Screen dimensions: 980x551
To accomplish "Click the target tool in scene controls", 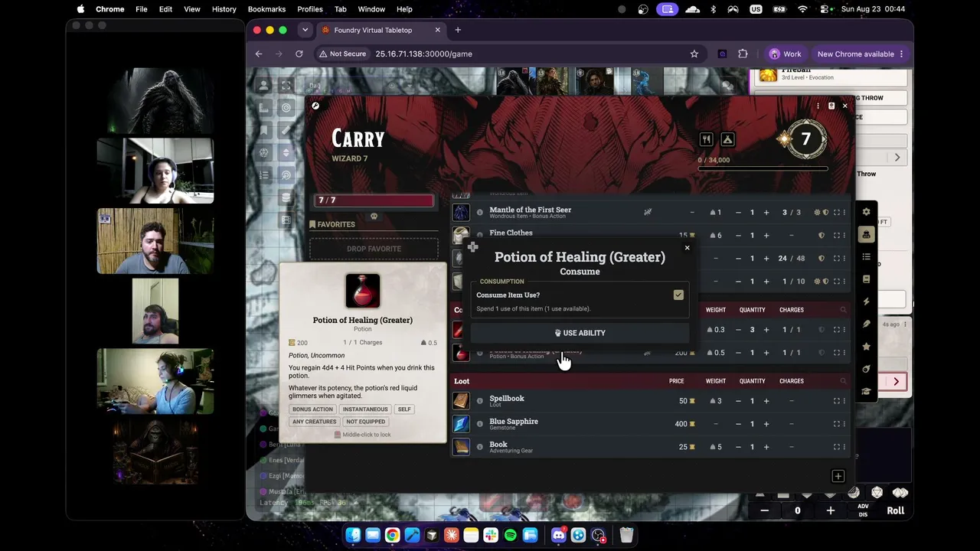I will click(286, 108).
